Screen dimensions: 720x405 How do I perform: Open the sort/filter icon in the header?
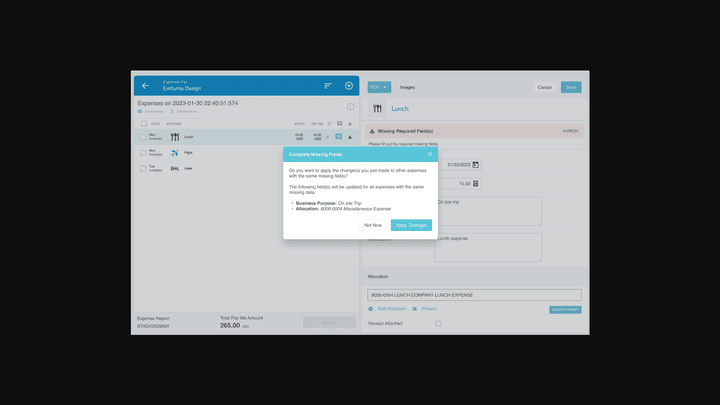327,86
